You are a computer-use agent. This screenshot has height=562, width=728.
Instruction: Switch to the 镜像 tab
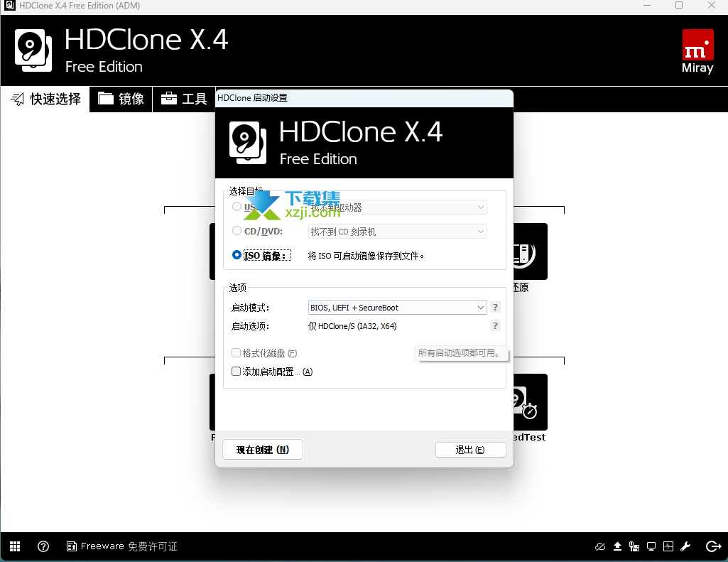[x=121, y=99]
